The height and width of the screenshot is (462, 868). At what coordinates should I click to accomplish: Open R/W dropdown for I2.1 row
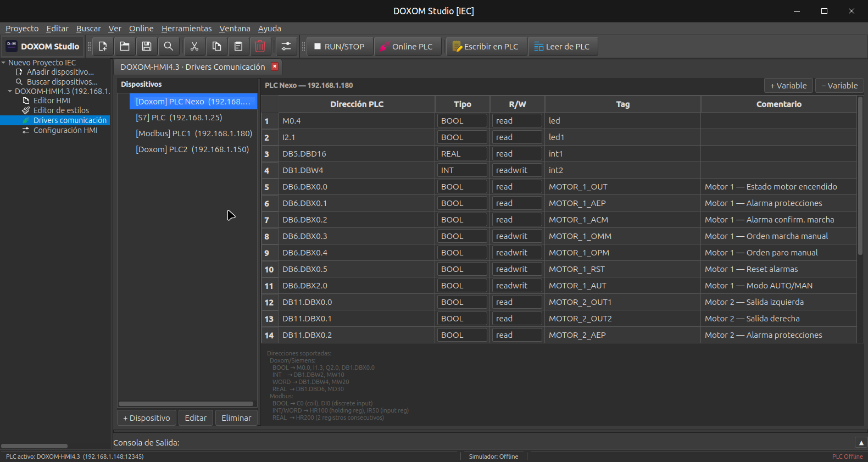pyautogui.click(x=517, y=137)
